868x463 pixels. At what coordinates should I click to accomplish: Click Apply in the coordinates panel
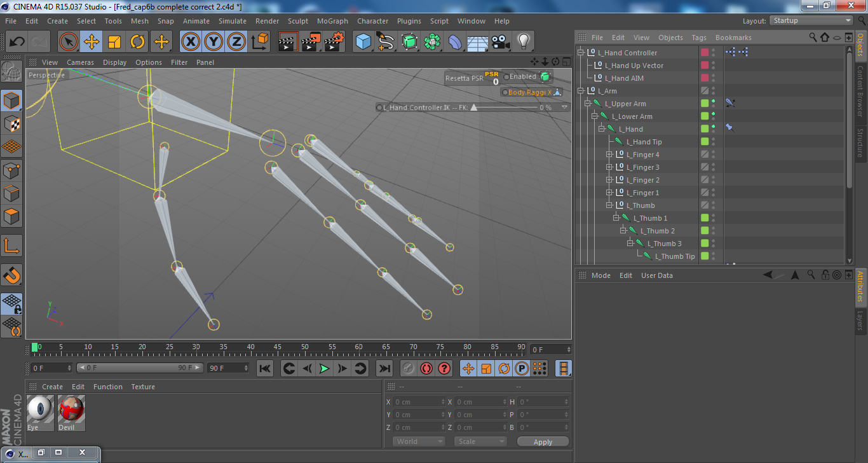point(543,441)
